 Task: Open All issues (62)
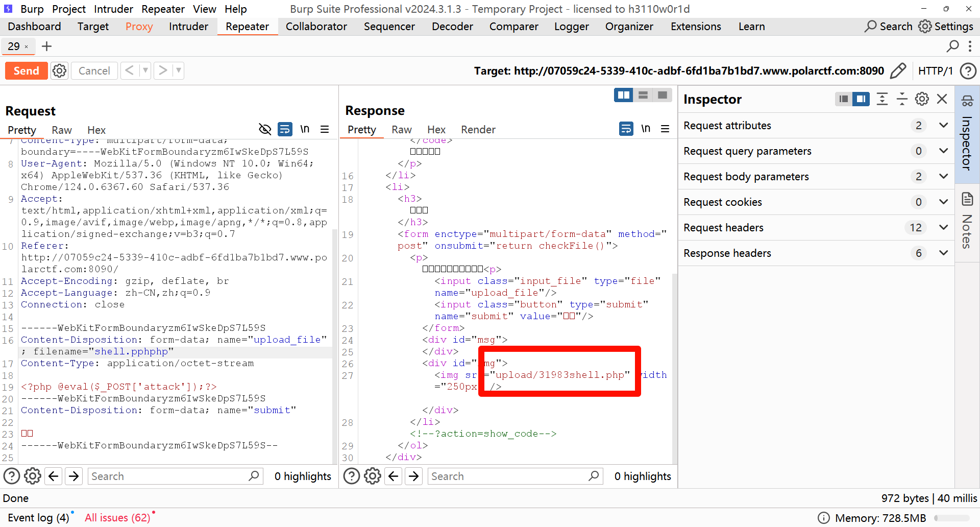[117, 518]
